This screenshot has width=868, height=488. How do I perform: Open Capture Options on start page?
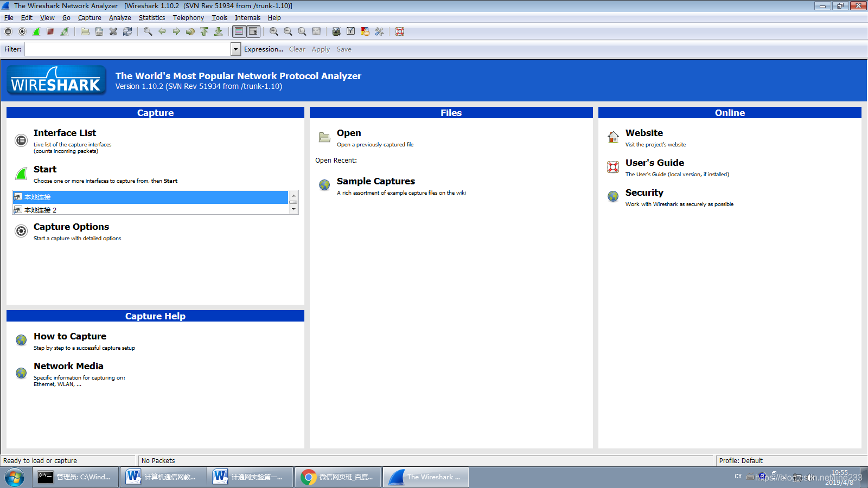click(x=71, y=227)
